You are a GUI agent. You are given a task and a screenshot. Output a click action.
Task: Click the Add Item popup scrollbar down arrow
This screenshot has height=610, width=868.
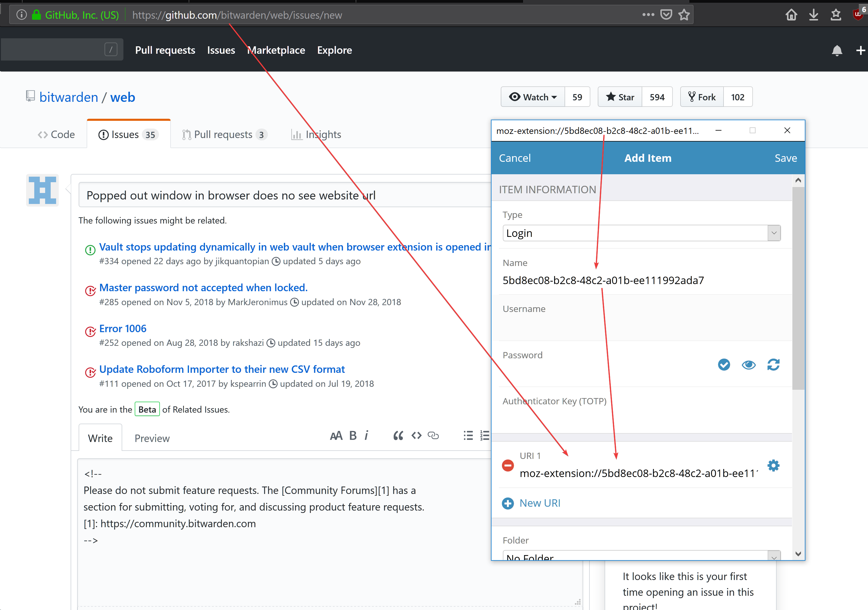(798, 554)
